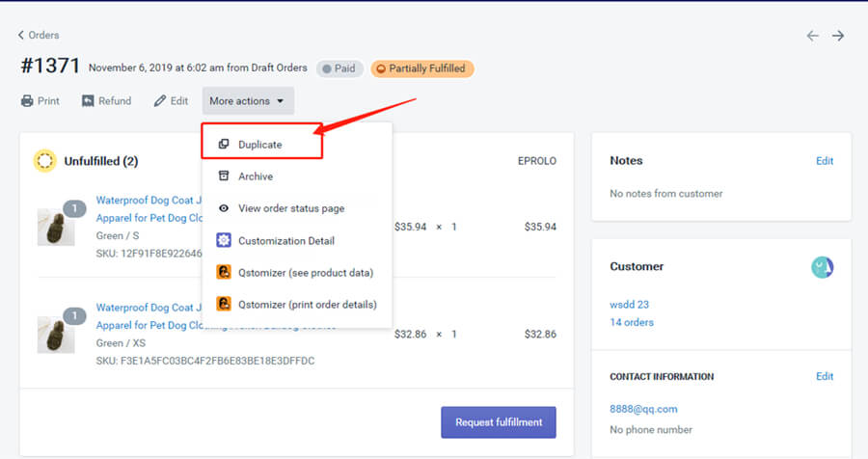The height and width of the screenshot is (459, 868).
Task: Click the Archive box icon
Action: click(x=224, y=176)
